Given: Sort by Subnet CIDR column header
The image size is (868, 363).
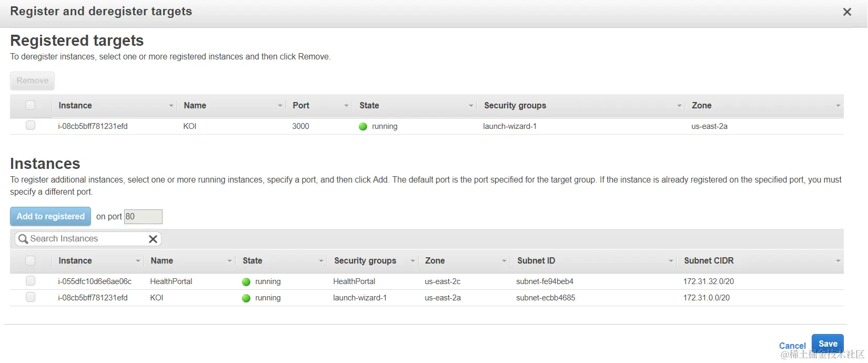Looking at the screenshot, I should (709, 260).
